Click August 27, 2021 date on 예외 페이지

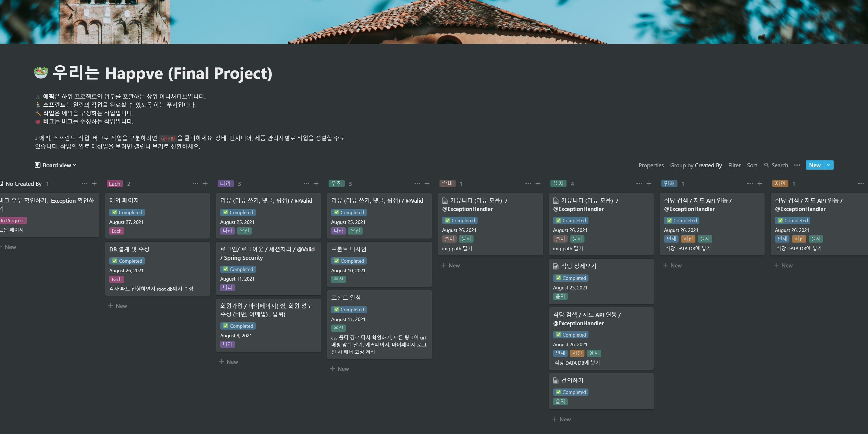[x=126, y=222]
